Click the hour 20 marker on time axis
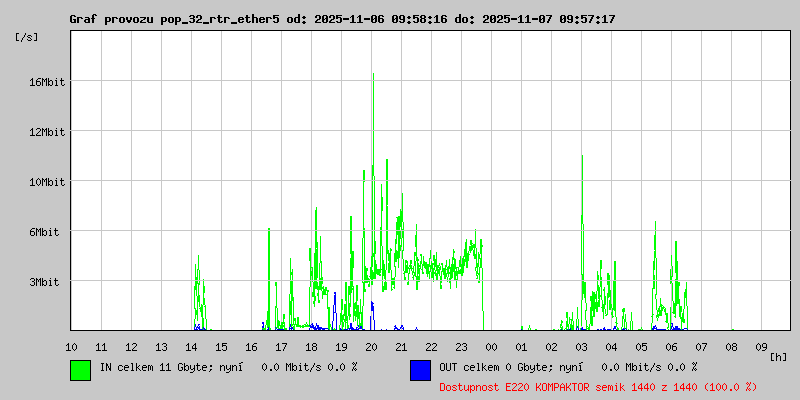Viewport: 800px width, 400px height. (x=371, y=347)
